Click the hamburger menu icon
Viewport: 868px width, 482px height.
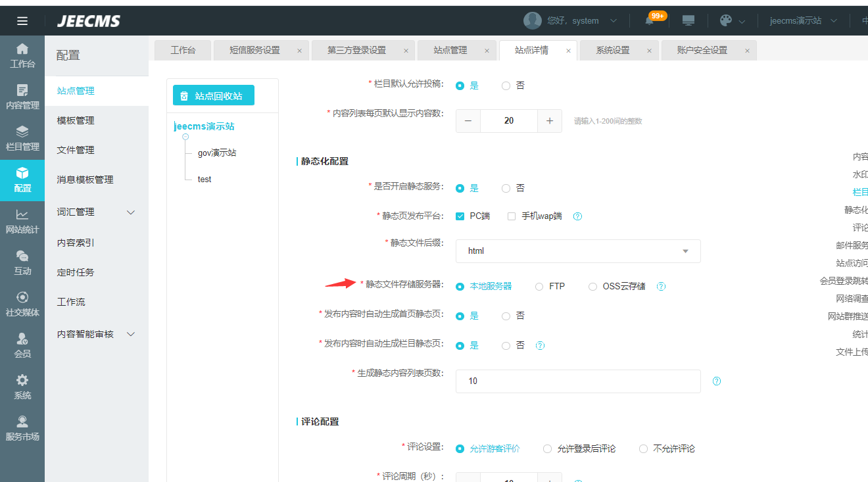pos(22,21)
